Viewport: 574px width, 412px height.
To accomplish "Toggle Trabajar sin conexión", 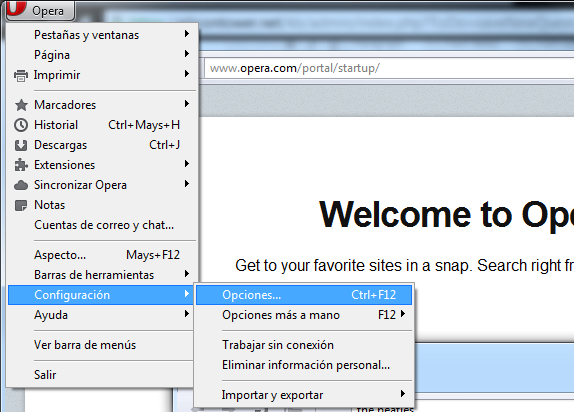I will [304, 345].
